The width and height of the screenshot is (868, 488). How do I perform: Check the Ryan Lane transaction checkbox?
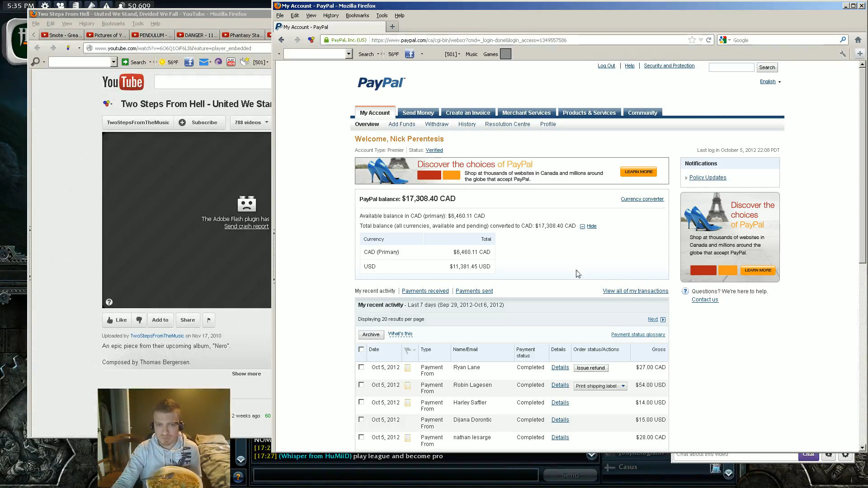tap(361, 367)
